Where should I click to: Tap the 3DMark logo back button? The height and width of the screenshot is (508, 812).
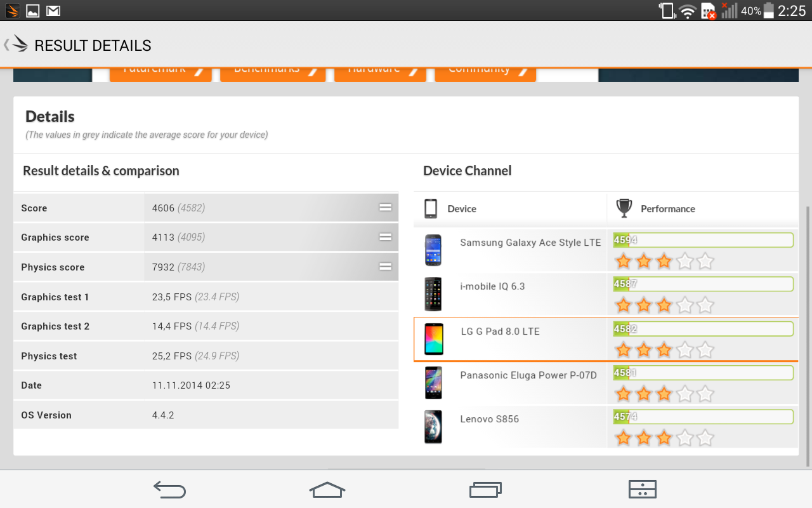tap(16, 44)
